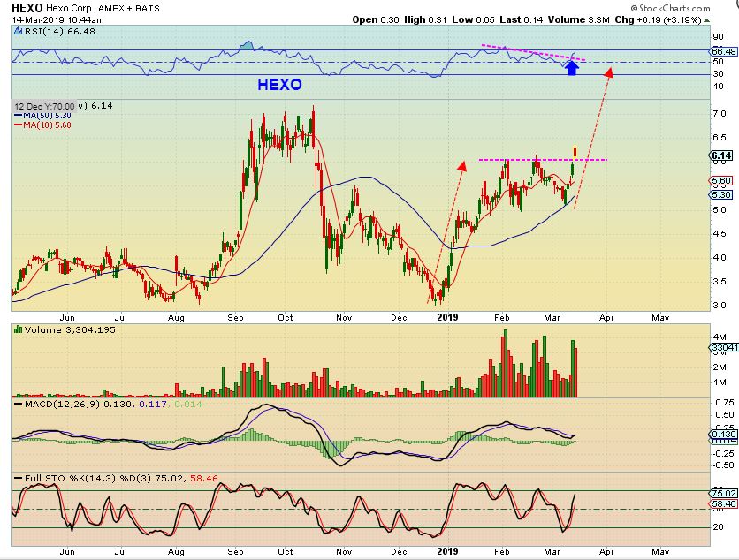Click the 'RSI(14) 66.48' panel label
This screenshot has height=560, width=739.
[59, 32]
